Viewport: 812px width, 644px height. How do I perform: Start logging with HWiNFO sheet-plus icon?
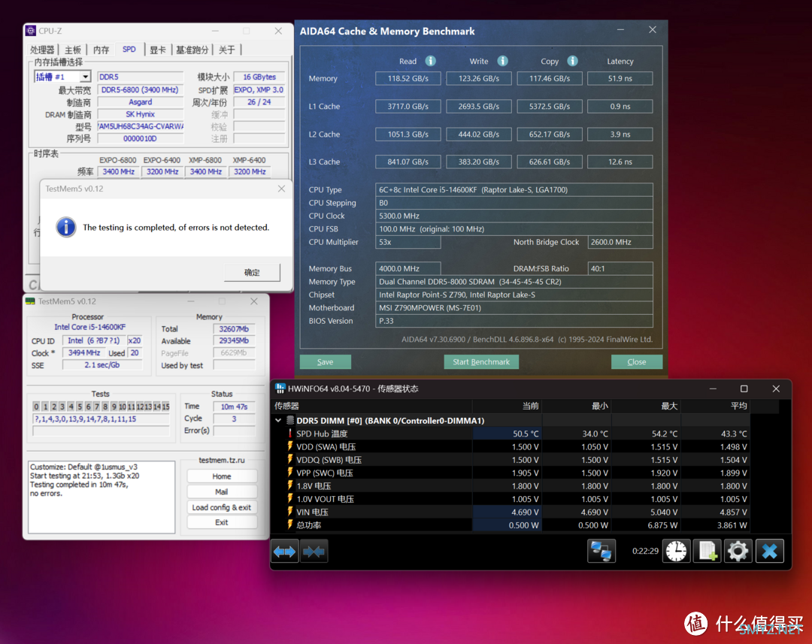click(x=707, y=551)
